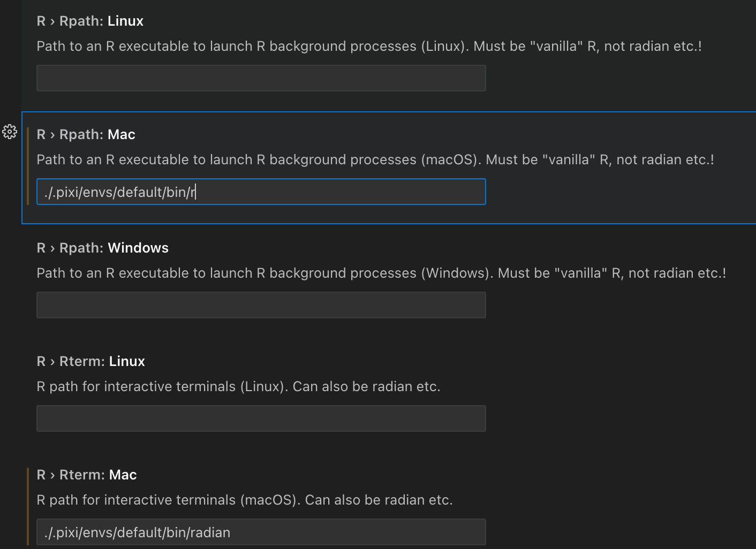Select the 'R › Rterm: Linux' setting title
Viewport: 756px width, 549px height.
click(x=90, y=361)
